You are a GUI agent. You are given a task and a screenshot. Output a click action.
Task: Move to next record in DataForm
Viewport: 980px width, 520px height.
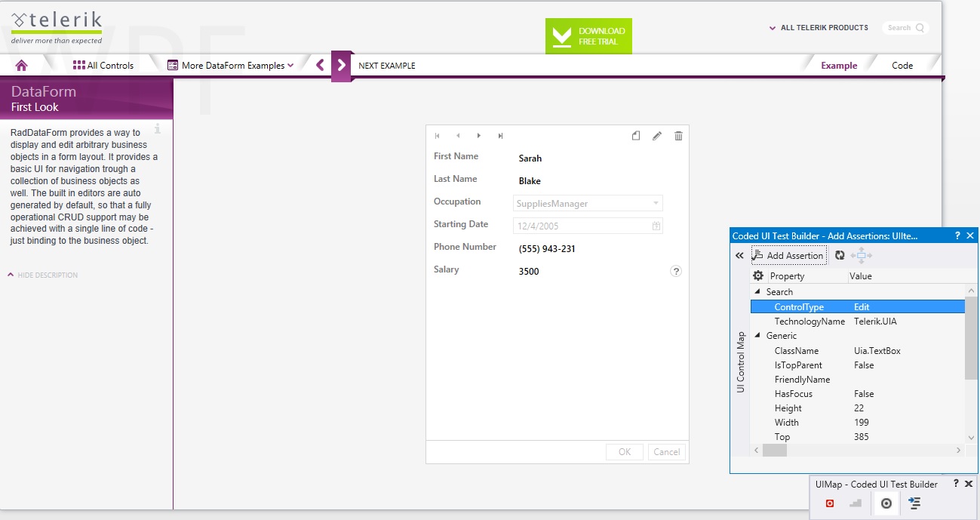click(479, 136)
